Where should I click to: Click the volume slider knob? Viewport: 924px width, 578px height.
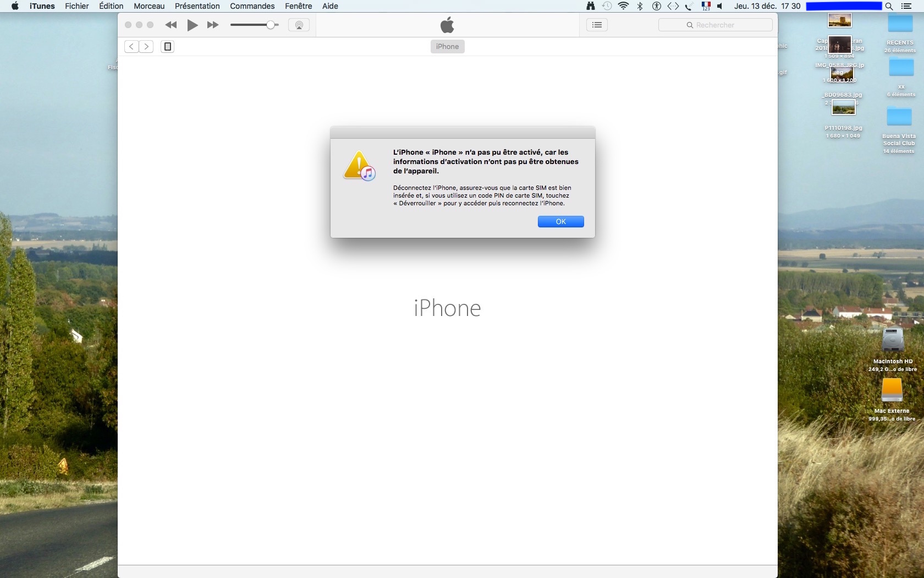(x=271, y=25)
